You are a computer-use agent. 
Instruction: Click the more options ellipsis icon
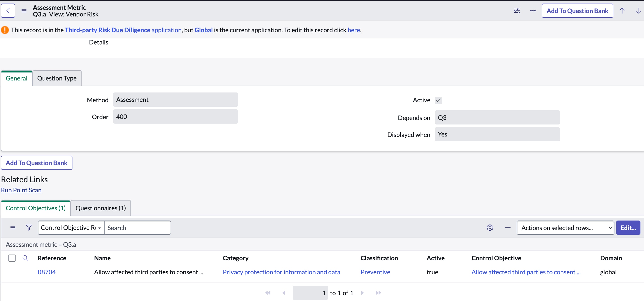(x=533, y=10)
